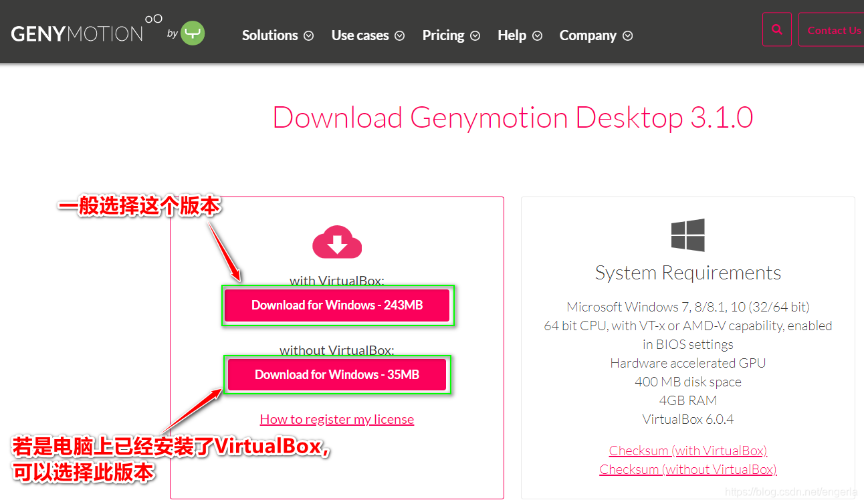Expand the Use cases menu chevron
This screenshot has width=864, height=504.
click(400, 36)
